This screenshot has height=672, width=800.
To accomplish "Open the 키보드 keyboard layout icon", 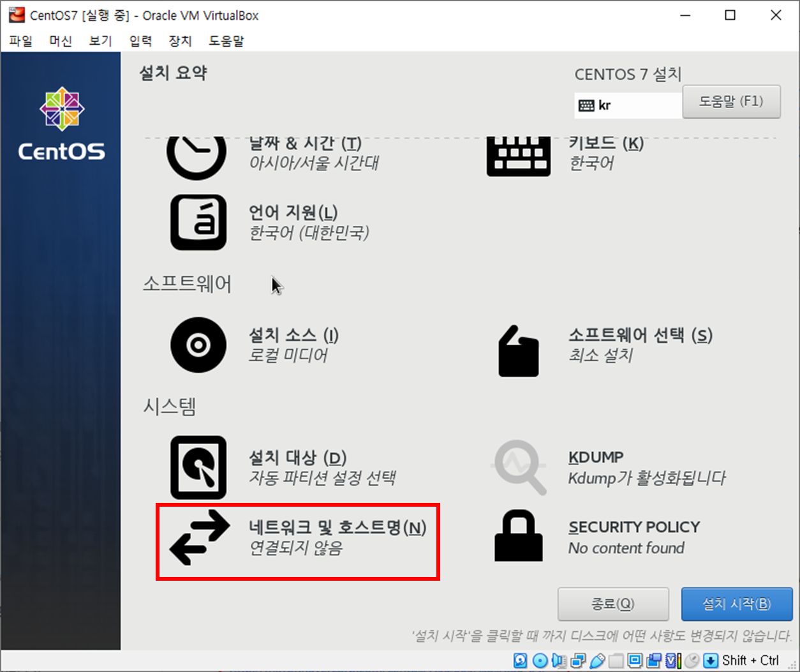I will (x=519, y=156).
